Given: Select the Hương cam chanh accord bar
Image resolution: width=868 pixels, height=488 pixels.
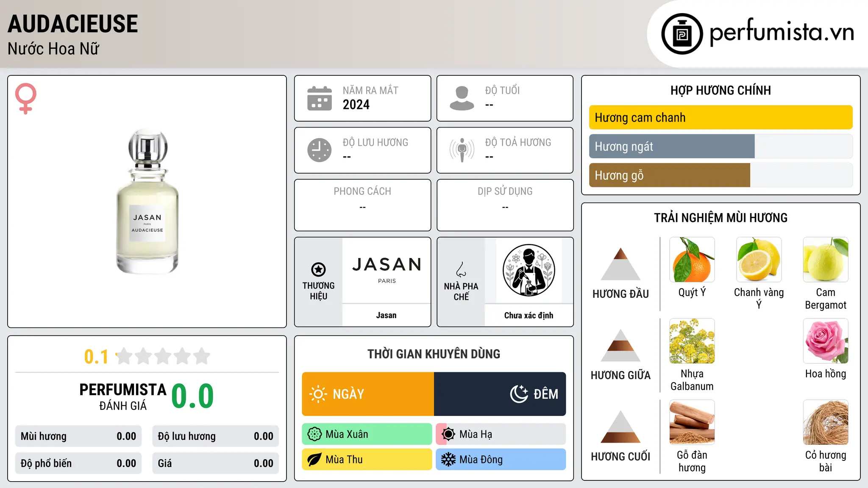Looking at the screenshot, I should (721, 117).
